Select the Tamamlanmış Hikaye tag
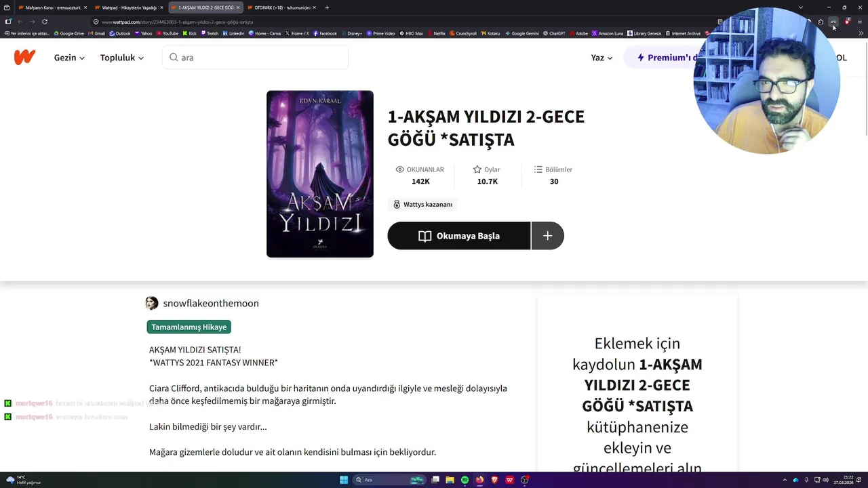 [x=189, y=327]
